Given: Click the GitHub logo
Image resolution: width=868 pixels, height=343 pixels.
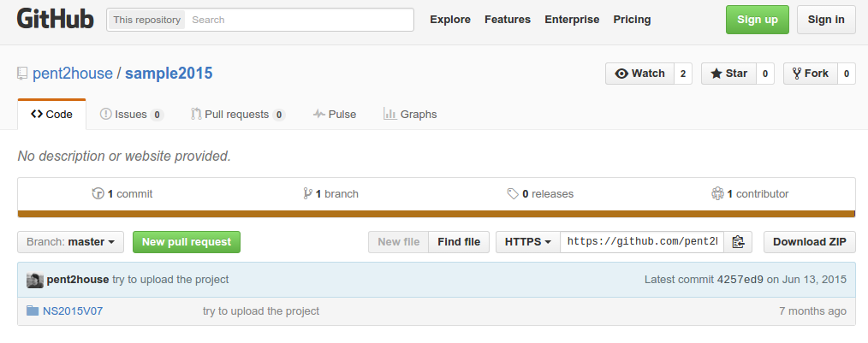Looking at the screenshot, I should [x=56, y=20].
